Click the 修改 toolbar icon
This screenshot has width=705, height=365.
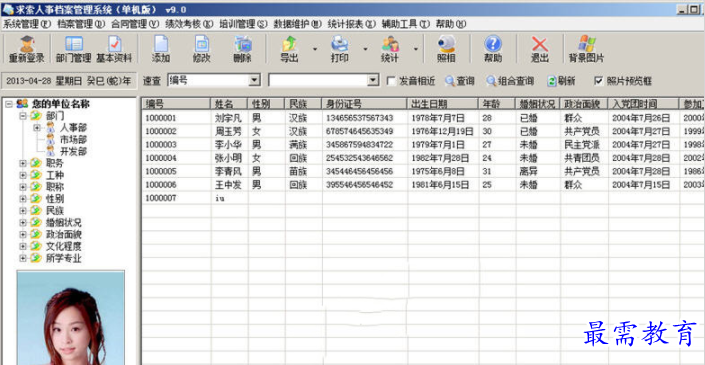tap(201, 49)
